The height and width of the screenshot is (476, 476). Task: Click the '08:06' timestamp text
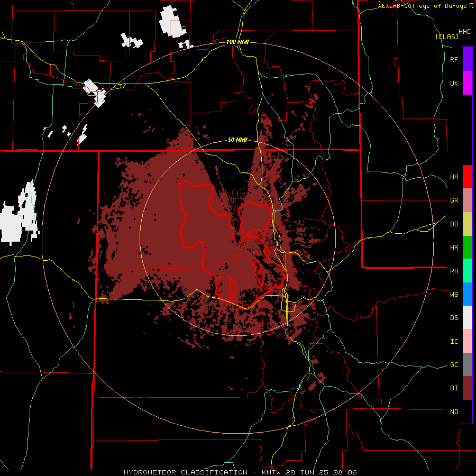tap(346, 472)
